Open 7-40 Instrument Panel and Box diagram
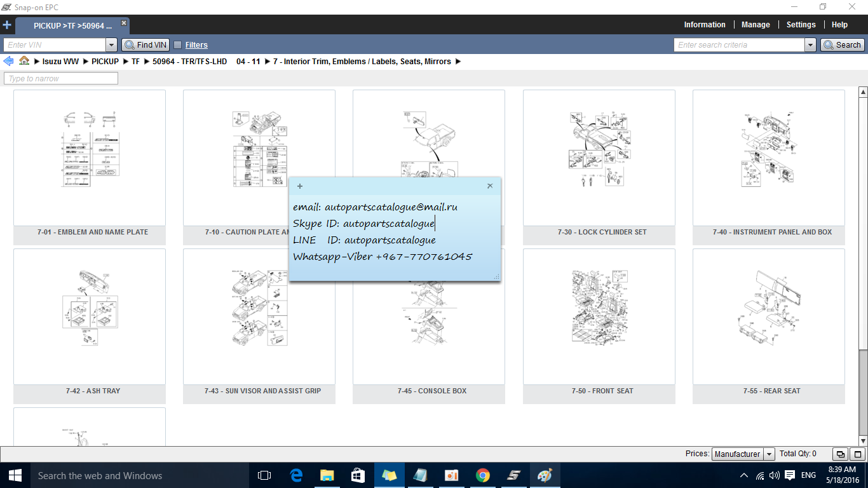 [769, 167]
